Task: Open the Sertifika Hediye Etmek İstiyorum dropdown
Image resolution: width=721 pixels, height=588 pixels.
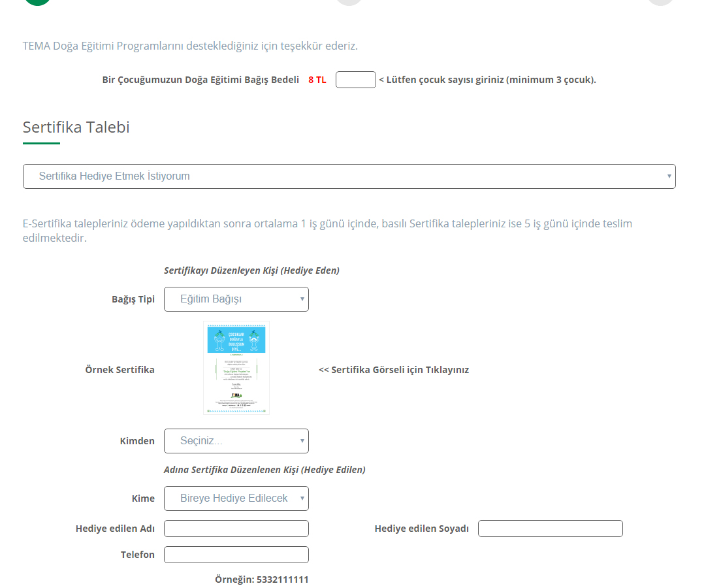Action: (349, 176)
